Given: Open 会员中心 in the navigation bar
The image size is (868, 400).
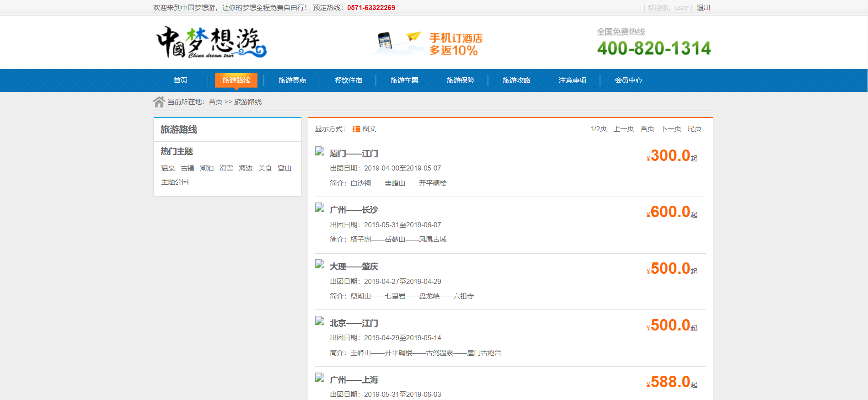Looking at the screenshot, I should (628, 80).
